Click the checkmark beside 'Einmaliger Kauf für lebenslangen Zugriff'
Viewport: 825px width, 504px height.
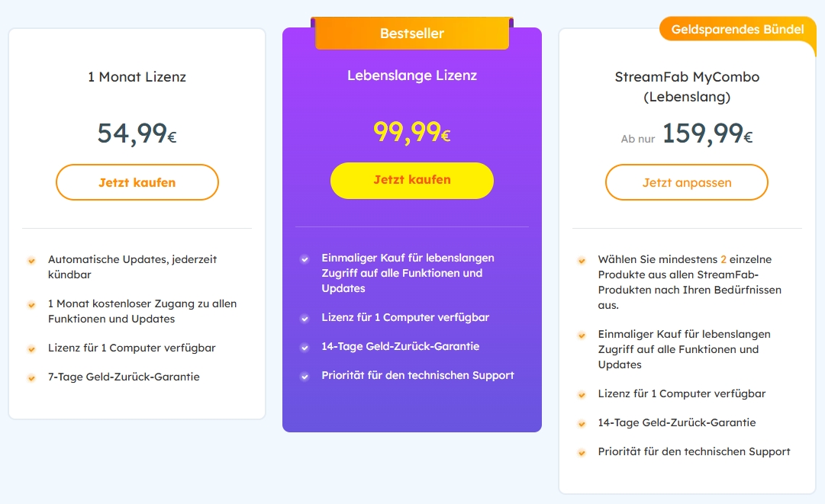(304, 258)
